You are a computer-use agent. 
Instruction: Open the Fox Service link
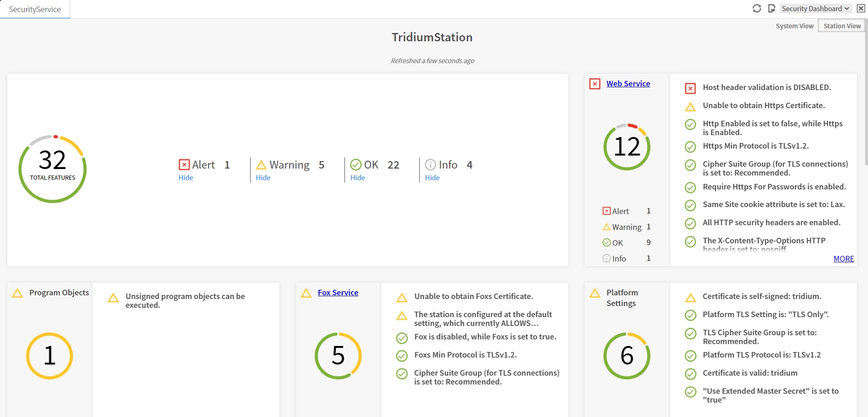(338, 293)
